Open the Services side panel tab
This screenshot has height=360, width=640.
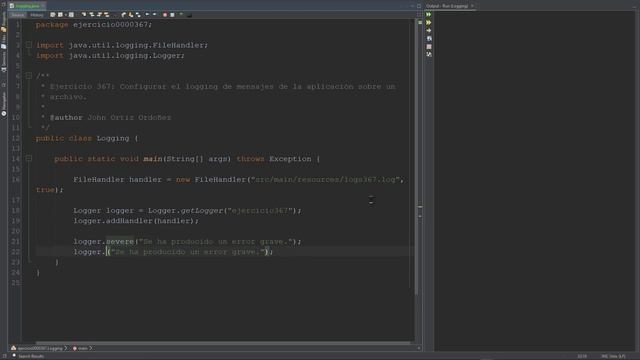(4, 62)
